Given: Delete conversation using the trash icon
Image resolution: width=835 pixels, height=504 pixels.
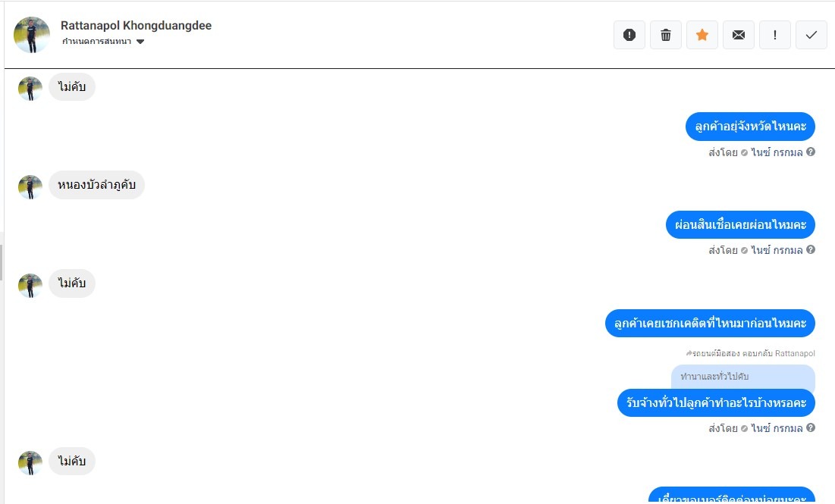Looking at the screenshot, I should click(x=666, y=35).
